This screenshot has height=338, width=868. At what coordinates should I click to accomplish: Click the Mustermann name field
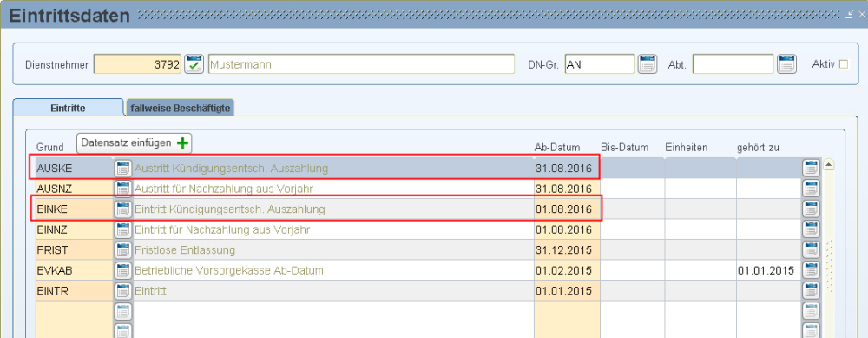coord(361,64)
